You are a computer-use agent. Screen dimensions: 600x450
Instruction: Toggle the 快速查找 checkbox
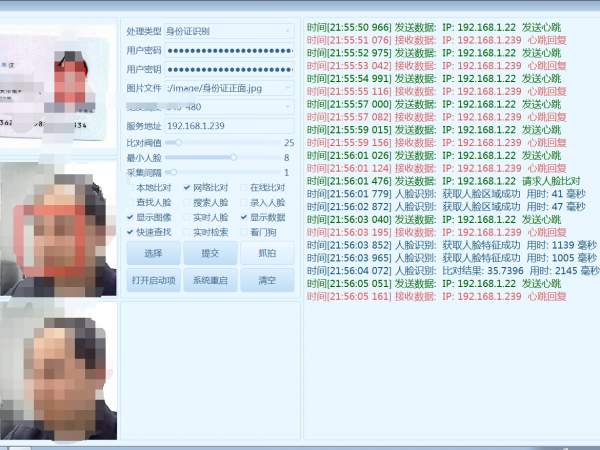coord(129,232)
